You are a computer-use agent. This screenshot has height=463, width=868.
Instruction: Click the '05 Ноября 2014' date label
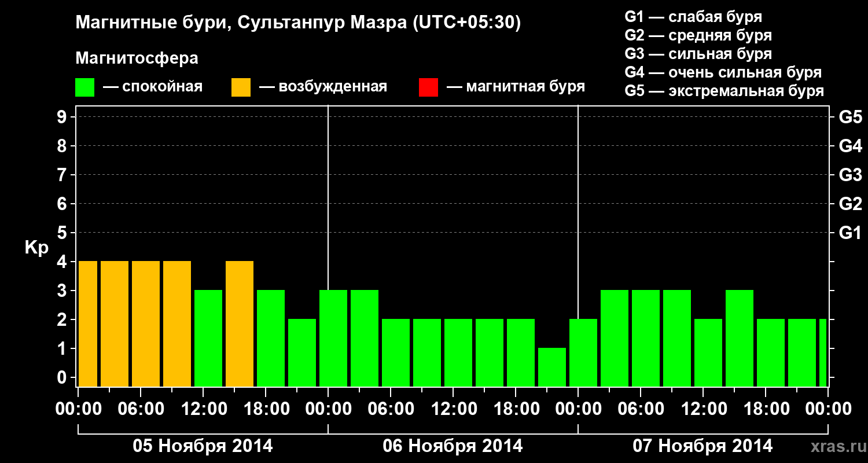[203, 446]
